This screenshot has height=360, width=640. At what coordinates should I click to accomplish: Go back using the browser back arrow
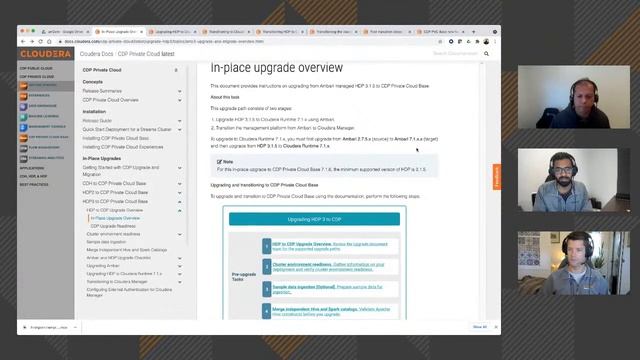[x=23, y=42]
